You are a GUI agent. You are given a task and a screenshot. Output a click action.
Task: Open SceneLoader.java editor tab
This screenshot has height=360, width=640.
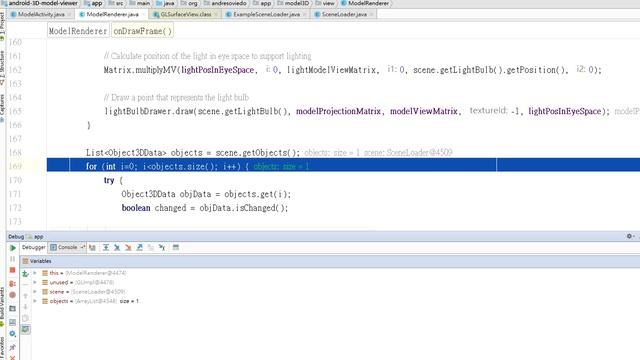(344, 14)
